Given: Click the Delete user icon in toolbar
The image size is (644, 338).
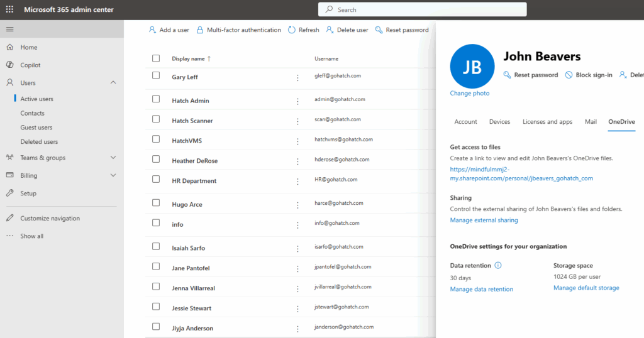Looking at the screenshot, I should pos(330,30).
